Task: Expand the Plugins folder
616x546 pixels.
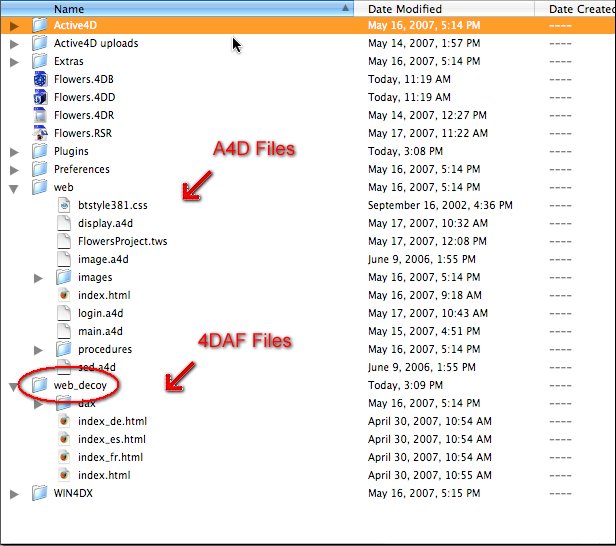Action: click(14, 151)
